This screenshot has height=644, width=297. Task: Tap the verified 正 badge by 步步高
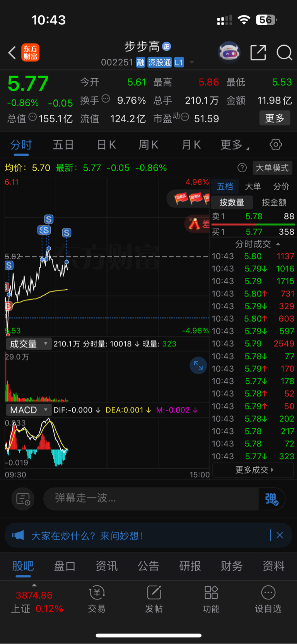(167, 46)
